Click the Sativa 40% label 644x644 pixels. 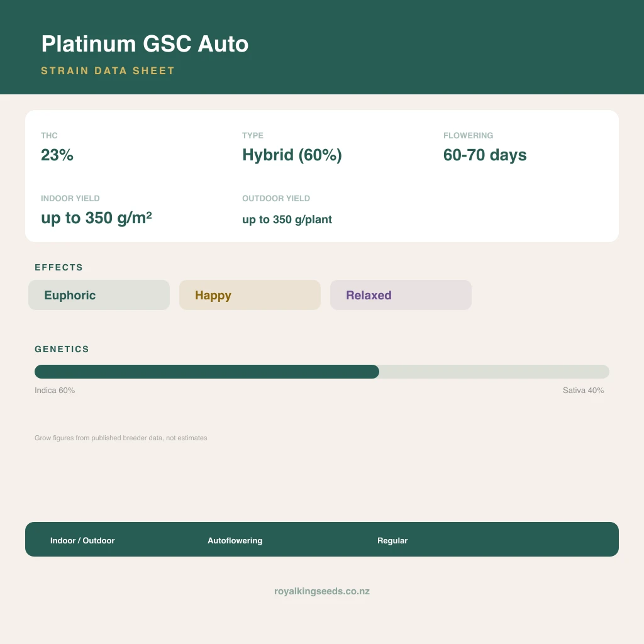click(x=583, y=390)
